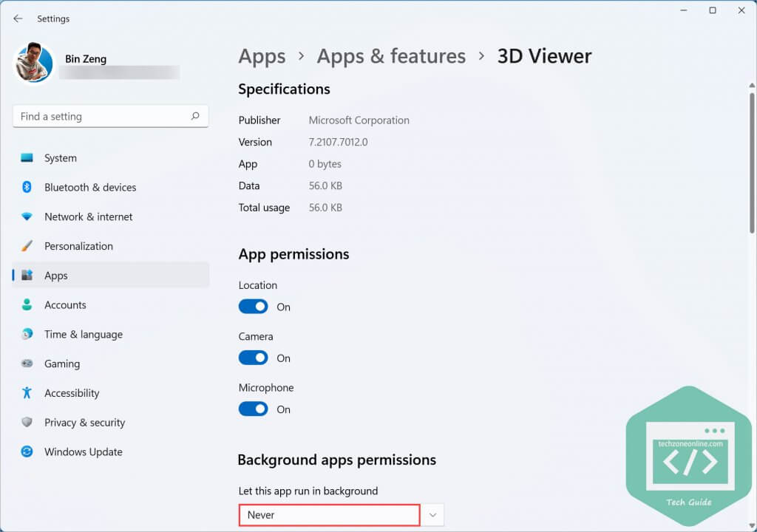Open System settings from the sidebar
This screenshot has height=532, width=757.
(x=59, y=157)
